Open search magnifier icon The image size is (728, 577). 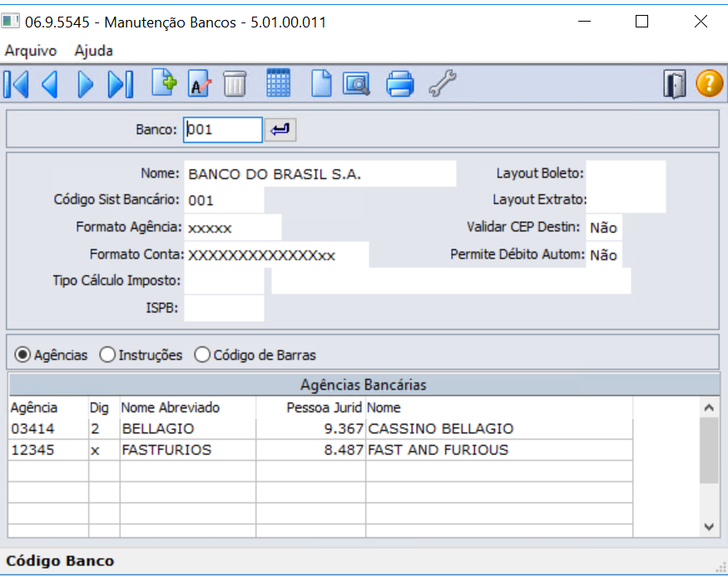(357, 84)
